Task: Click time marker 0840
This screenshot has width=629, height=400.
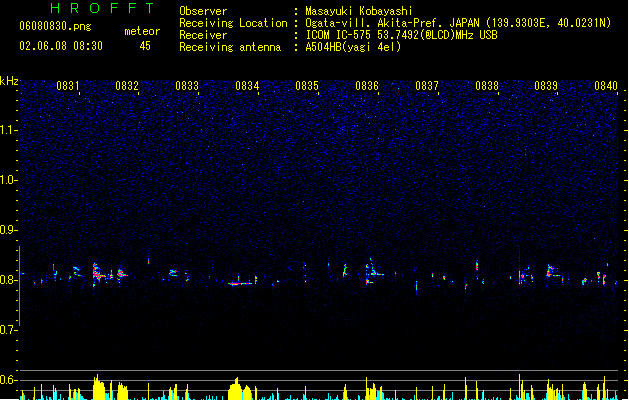Action: [606, 86]
